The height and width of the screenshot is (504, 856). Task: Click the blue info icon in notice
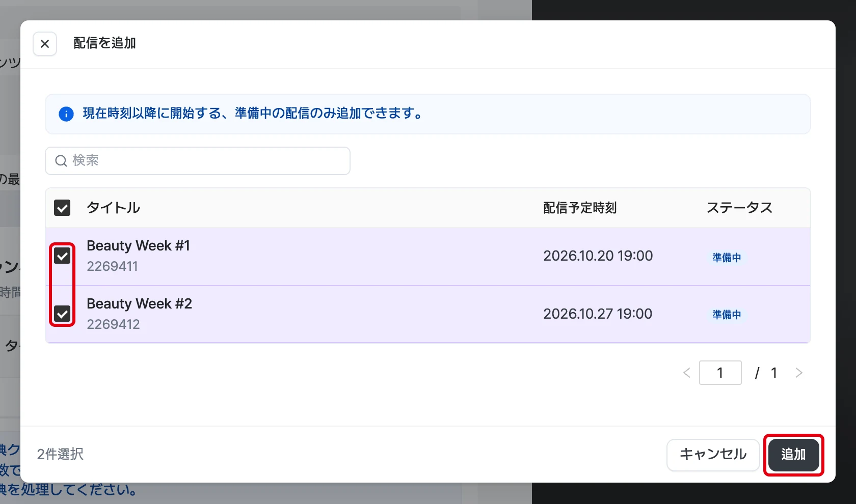(x=66, y=114)
